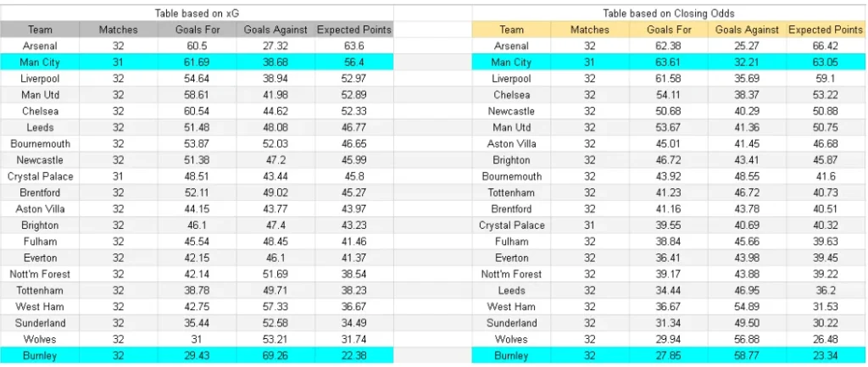The width and height of the screenshot is (868, 367).
Task: Click highlighted Man City cell in Closing Odds table
Action: [x=511, y=62]
